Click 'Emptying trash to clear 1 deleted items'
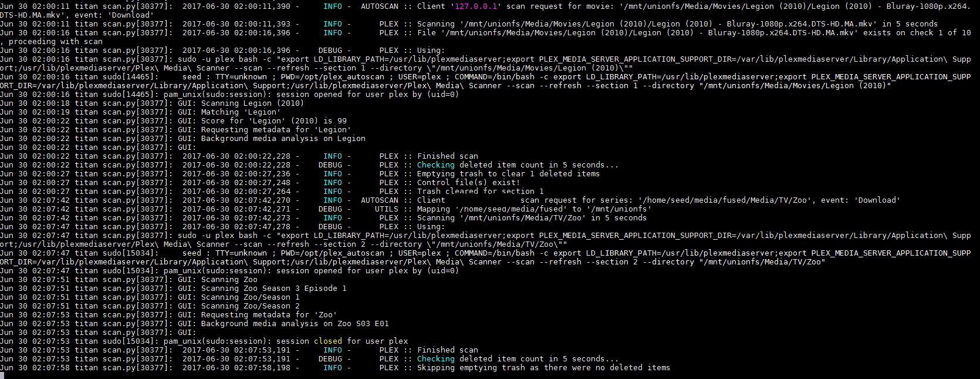 tap(508, 174)
